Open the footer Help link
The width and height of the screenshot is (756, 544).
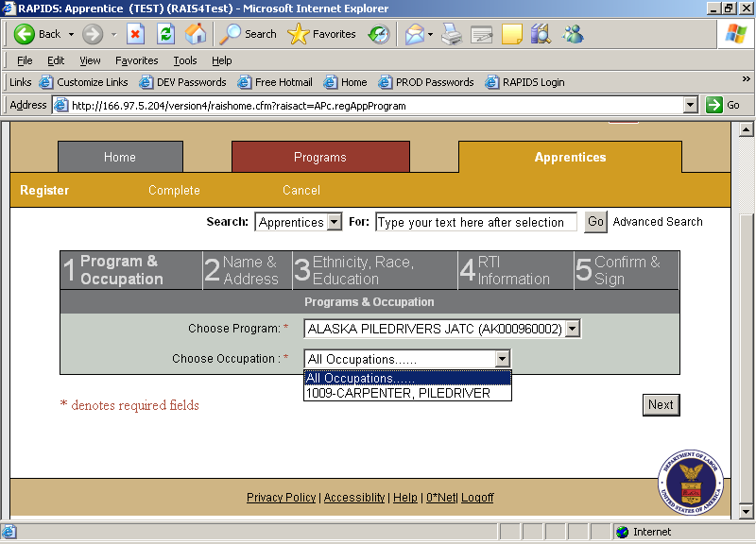click(405, 498)
